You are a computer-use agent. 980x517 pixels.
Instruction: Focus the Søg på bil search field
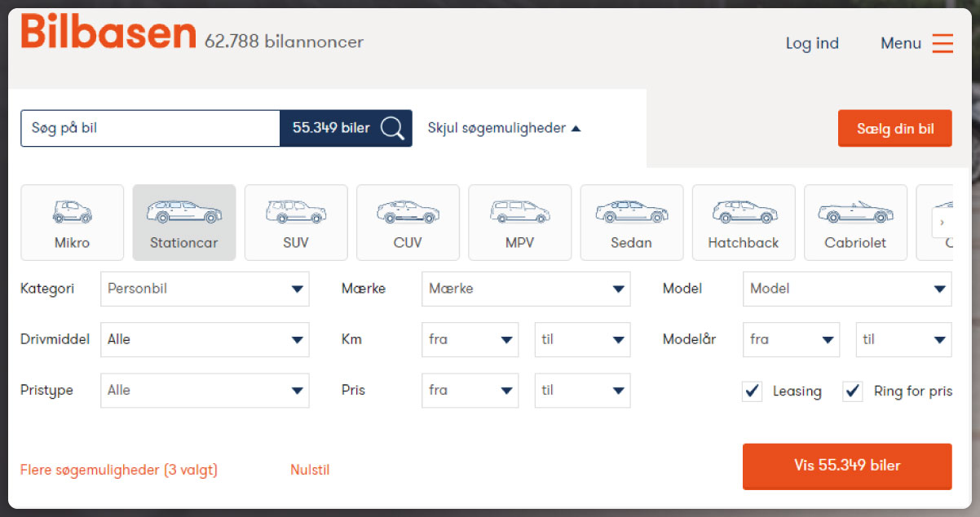[150, 128]
